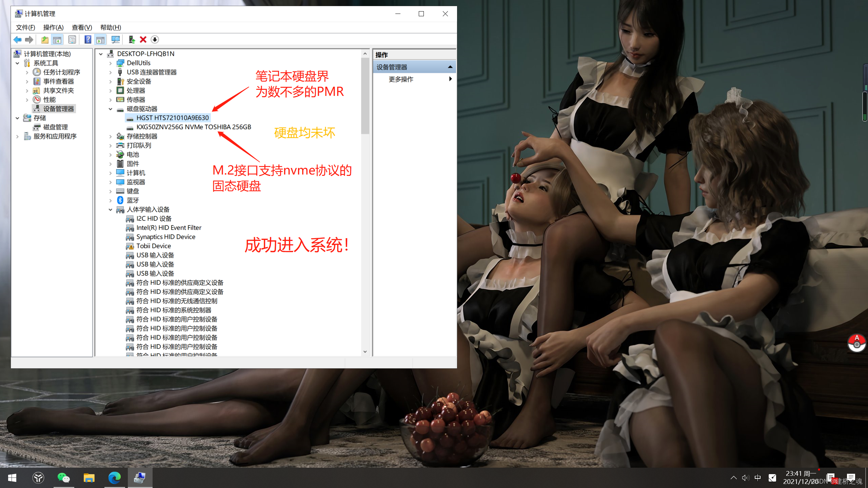868x488 pixels.
Task: Expand the 存储控制器 node
Action: (x=110, y=136)
